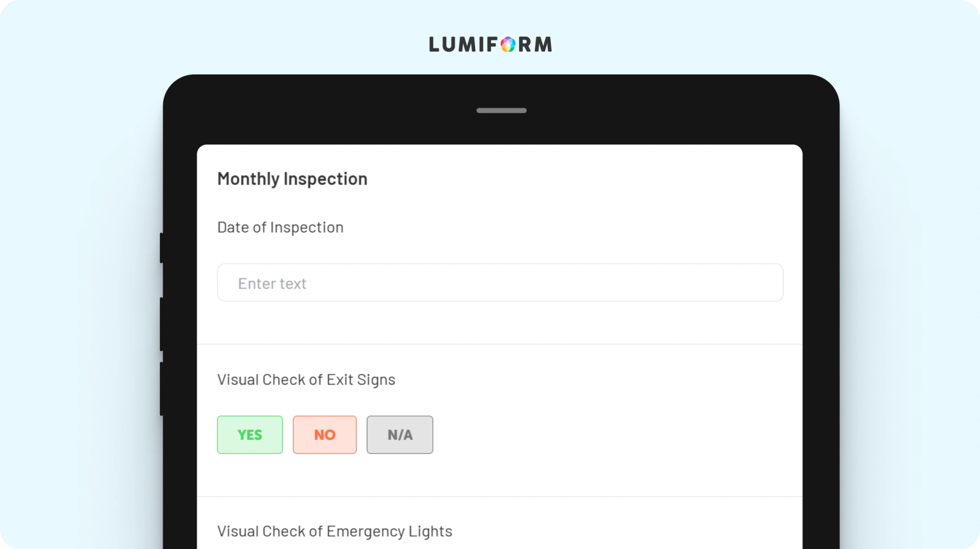980x549 pixels.
Task: Select N/A for Exit Signs check
Action: coord(400,435)
